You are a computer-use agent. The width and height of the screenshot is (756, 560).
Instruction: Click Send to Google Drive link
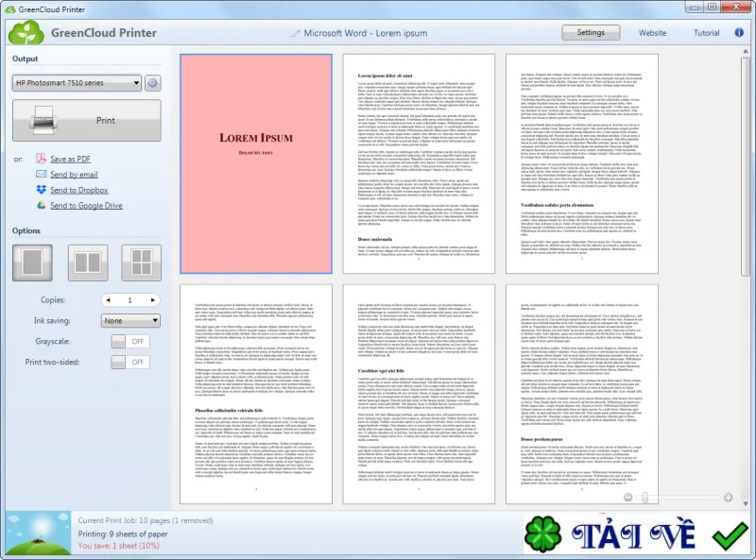tap(86, 205)
